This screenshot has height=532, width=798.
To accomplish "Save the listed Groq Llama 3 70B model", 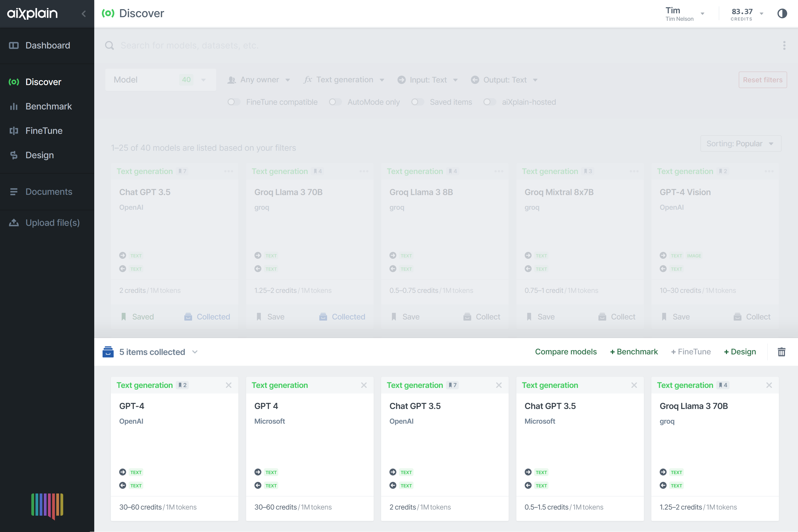I will click(271, 316).
